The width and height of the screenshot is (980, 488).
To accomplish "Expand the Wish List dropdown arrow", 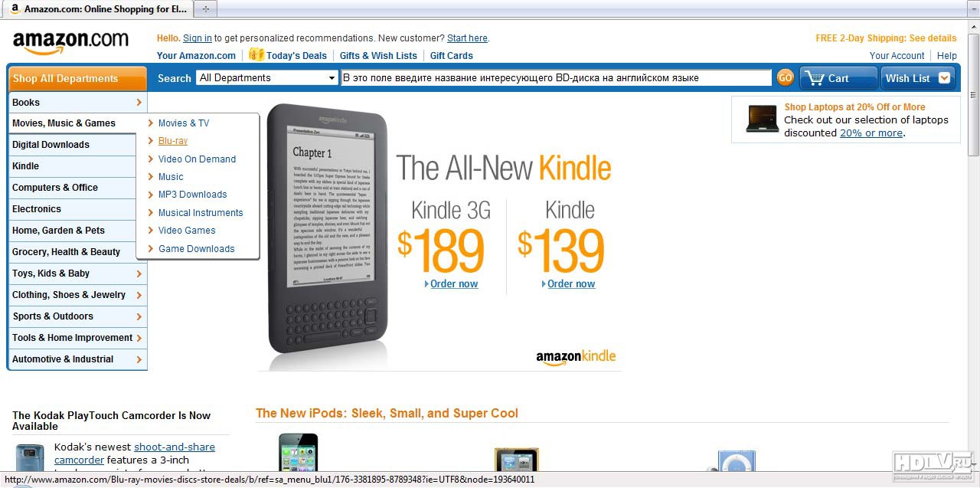I will click(x=943, y=78).
